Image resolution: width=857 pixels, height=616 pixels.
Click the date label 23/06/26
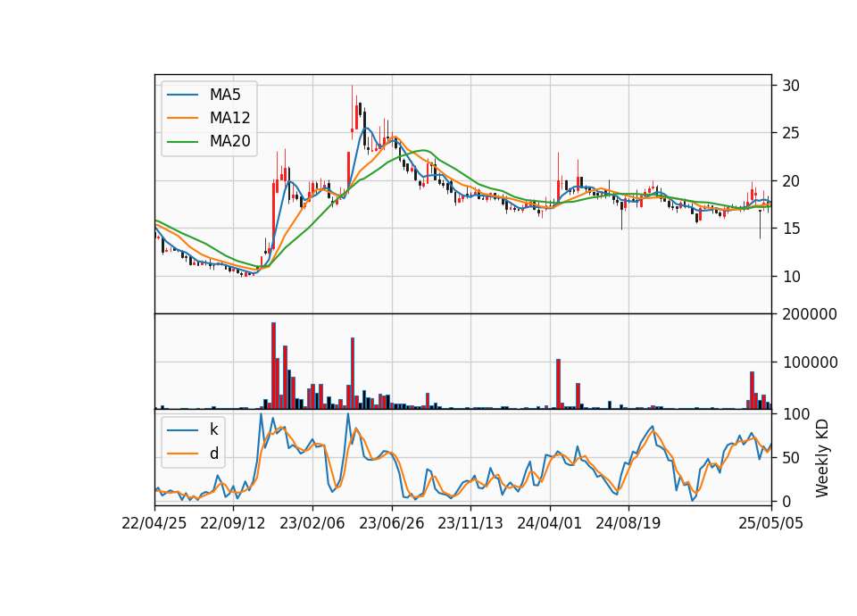391,524
